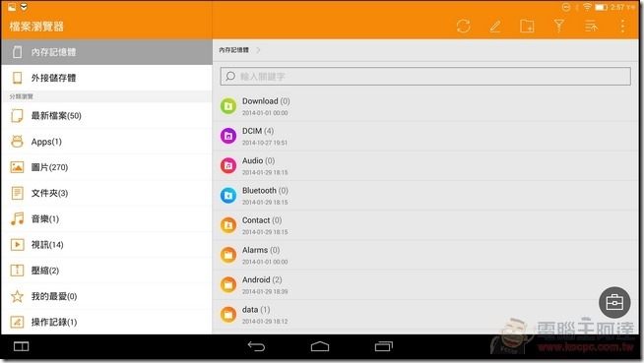Image resolution: width=644 pixels, height=363 pixels.
Task: Open the Audio folder
Action: click(425, 165)
